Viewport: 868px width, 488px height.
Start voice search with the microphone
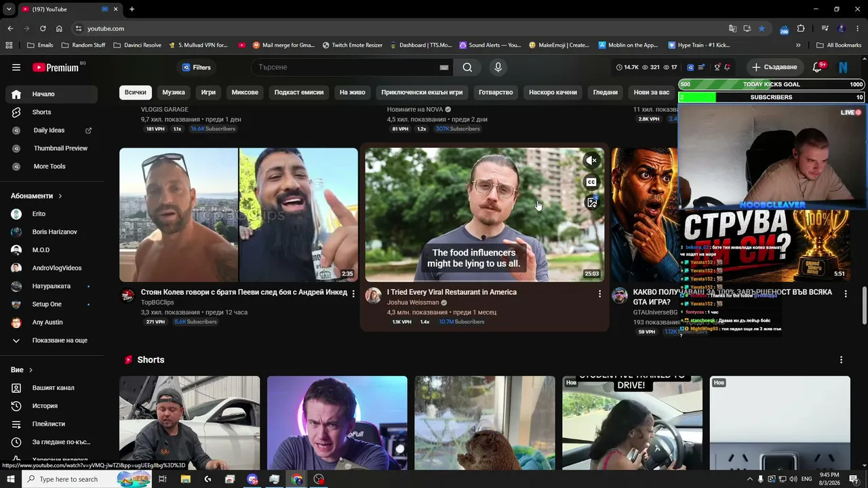point(498,67)
